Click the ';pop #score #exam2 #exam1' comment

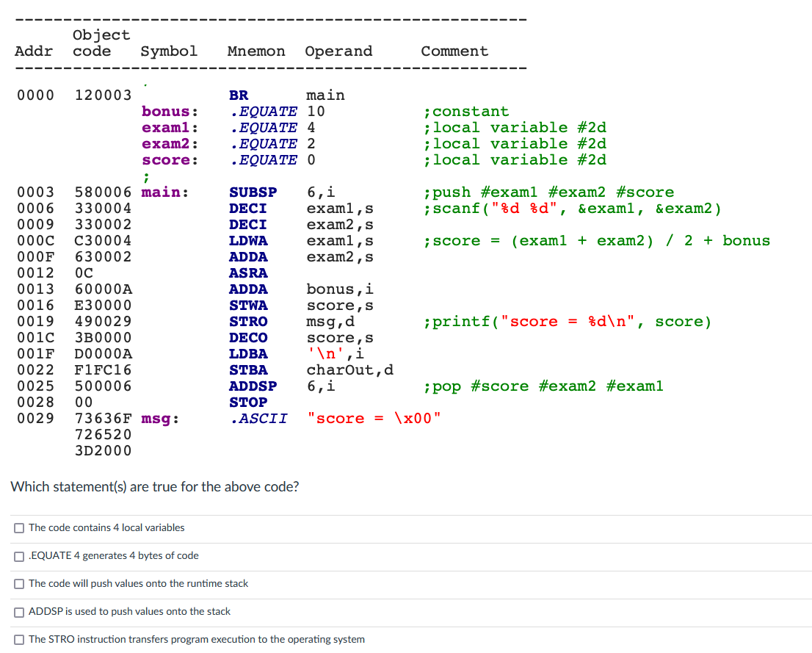tap(543, 386)
